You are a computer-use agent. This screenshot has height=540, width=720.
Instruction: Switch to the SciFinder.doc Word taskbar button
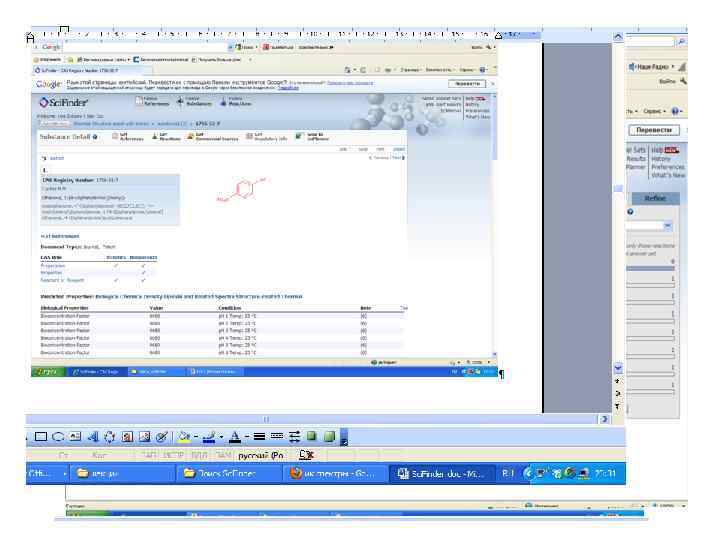[x=442, y=473]
